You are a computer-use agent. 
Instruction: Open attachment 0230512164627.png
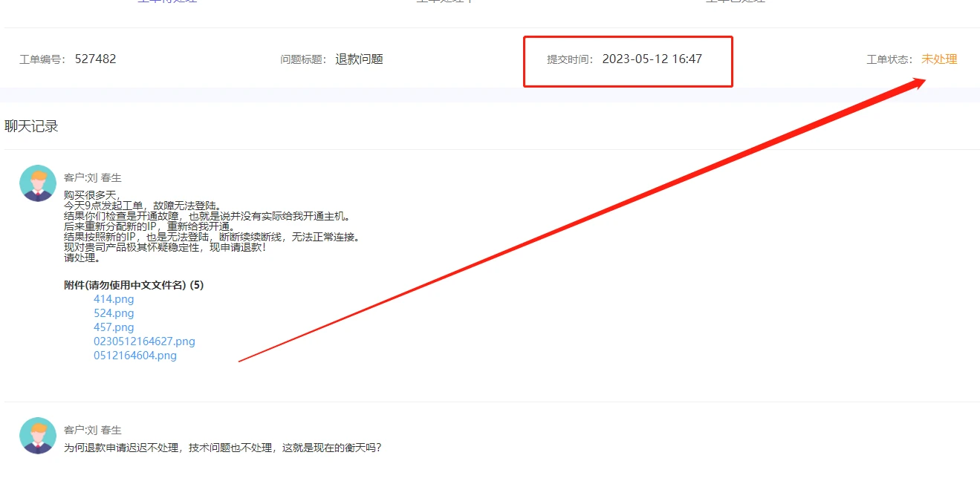[144, 341]
